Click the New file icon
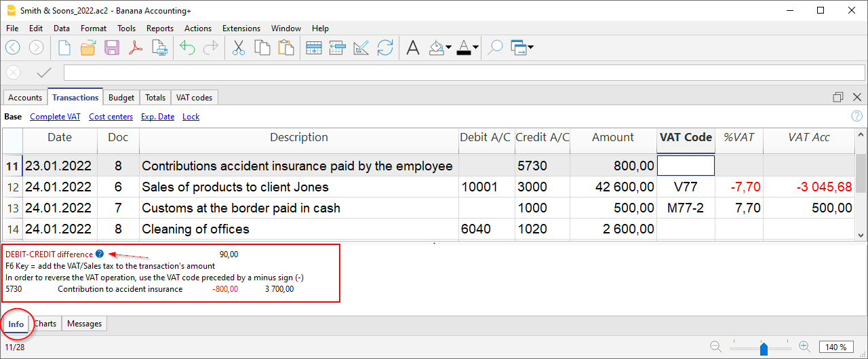This screenshot has width=868, height=359. click(64, 48)
